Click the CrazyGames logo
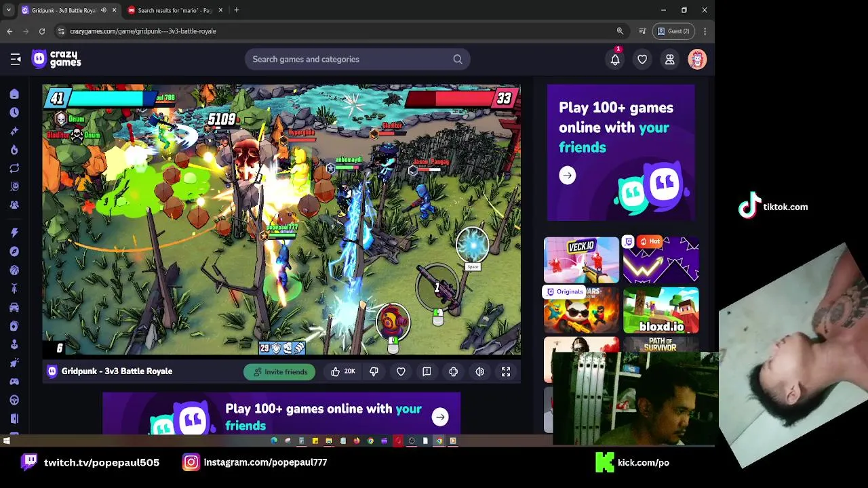This screenshot has height=488, width=868. point(56,59)
